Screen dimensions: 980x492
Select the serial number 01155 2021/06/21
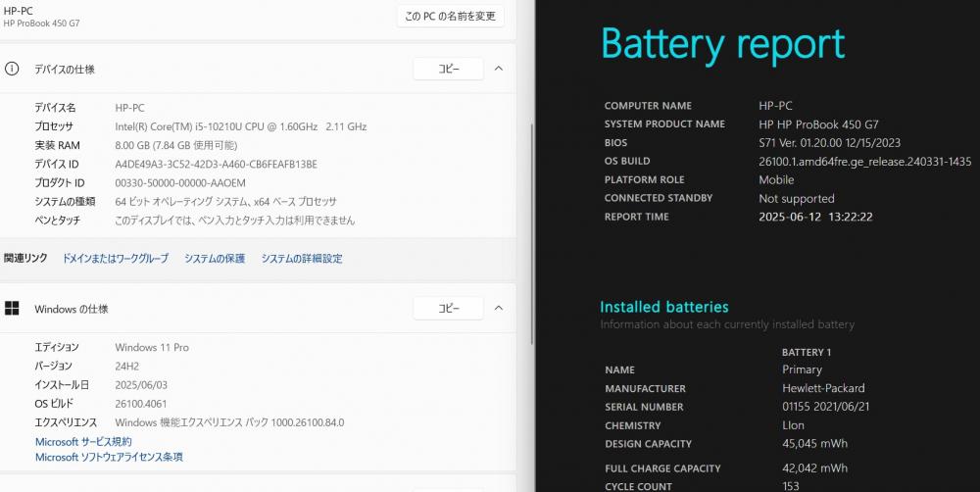coord(825,407)
